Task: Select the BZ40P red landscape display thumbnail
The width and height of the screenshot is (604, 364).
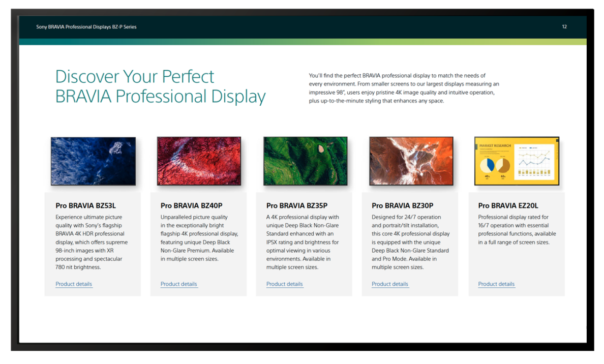Action: click(x=198, y=160)
